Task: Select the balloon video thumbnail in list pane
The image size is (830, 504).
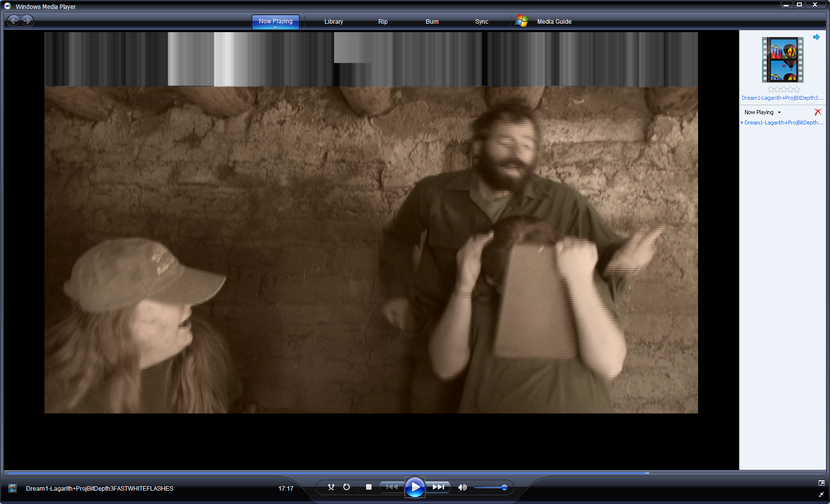Action: click(783, 60)
